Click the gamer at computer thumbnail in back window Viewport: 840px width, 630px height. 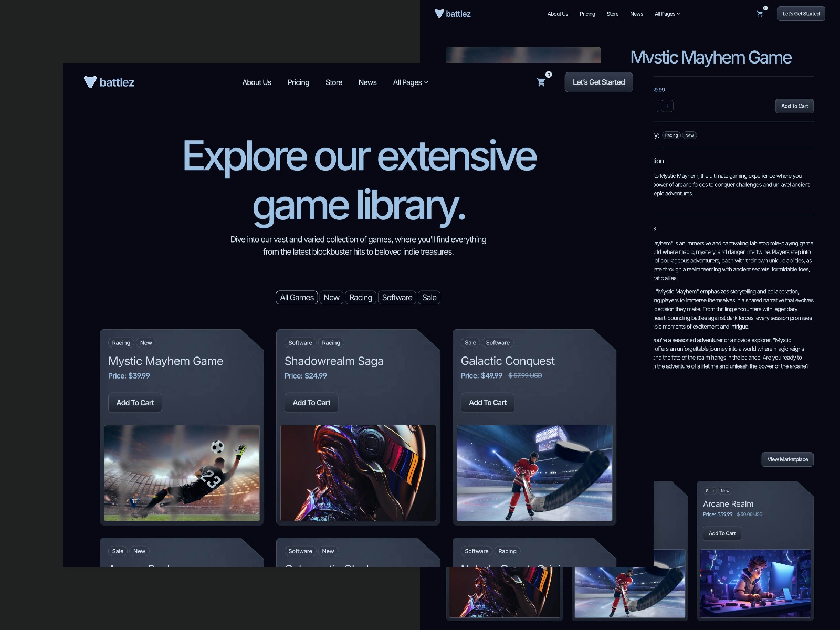755,583
